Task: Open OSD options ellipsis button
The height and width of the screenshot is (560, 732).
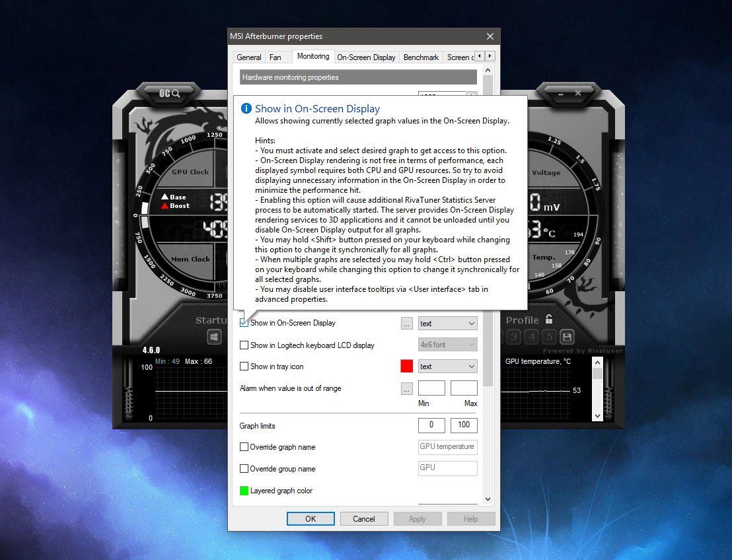Action: coord(406,324)
